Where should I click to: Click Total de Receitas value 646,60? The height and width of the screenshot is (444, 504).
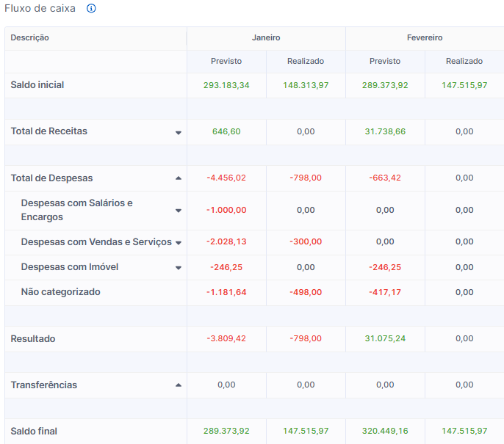pyautogui.click(x=226, y=131)
